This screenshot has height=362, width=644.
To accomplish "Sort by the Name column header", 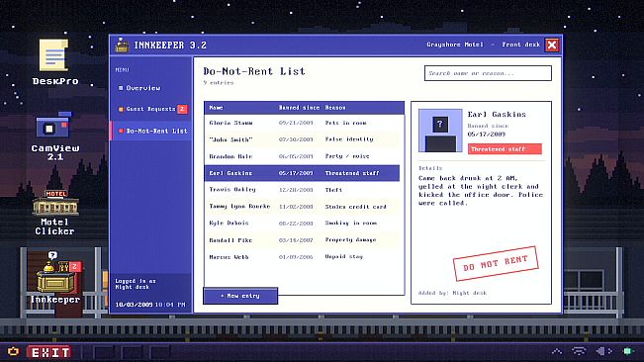I will coord(216,108).
